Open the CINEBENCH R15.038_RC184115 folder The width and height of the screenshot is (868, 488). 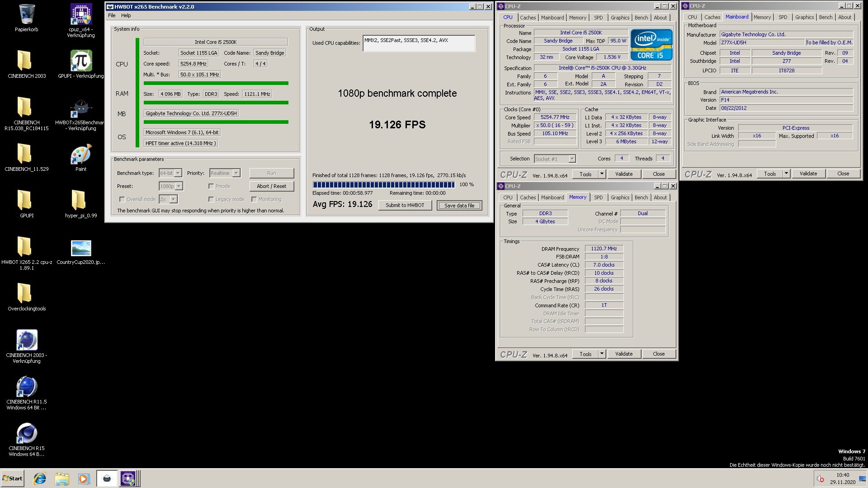click(x=24, y=107)
